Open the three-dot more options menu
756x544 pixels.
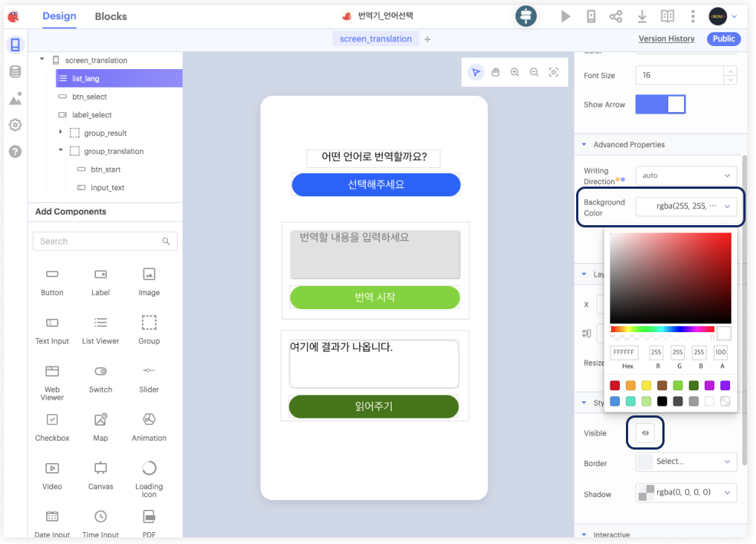tap(693, 16)
